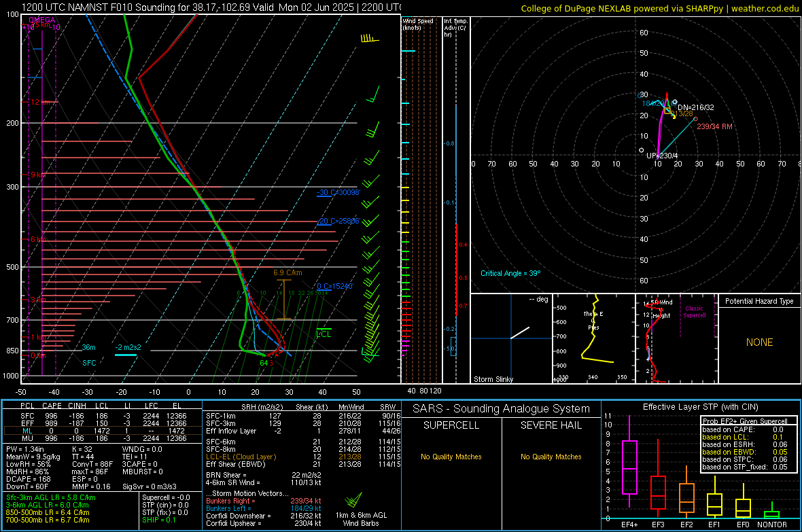Viewport: 802px width, 532px height.
Task: Click the 'Wind Speed (knots)' panel header
Action: click(418, 24)
